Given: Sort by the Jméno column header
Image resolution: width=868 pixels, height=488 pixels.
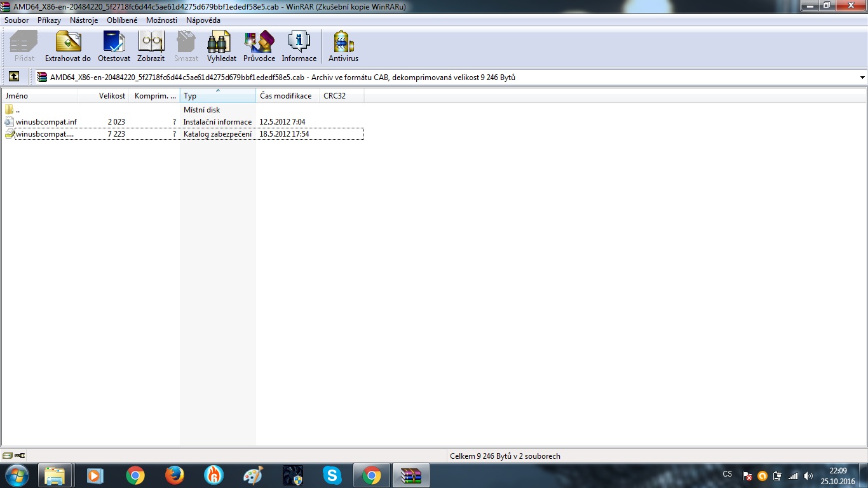Looking at the screenshot, I should pos(40,96).
